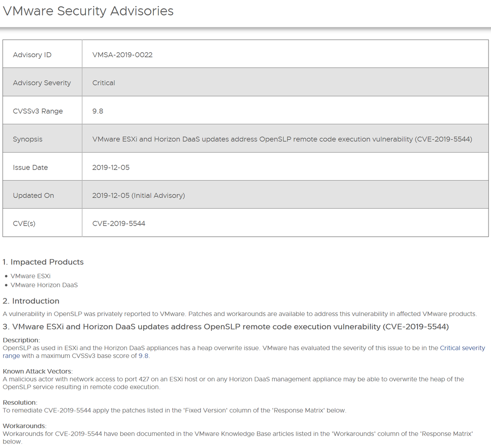Select the 'VMware Horizon DaaS' bullet item
This screenshot has height=448, width=491.
(44, 285)
